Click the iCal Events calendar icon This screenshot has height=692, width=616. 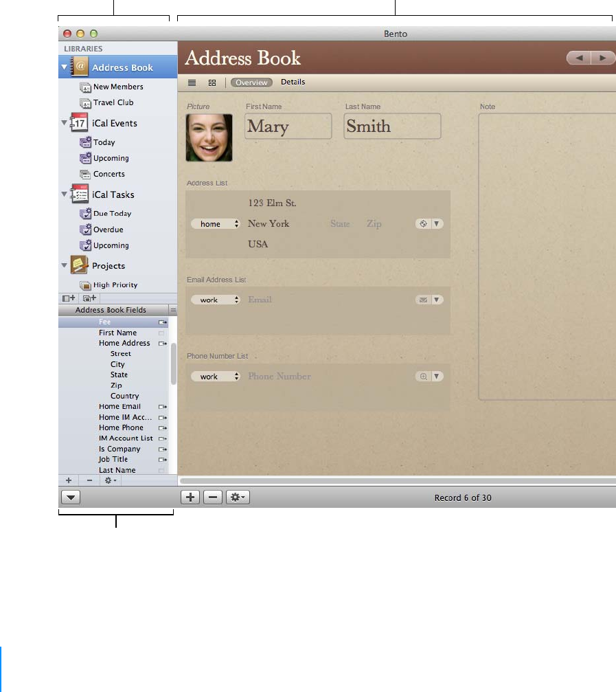[x=79, y=122]
